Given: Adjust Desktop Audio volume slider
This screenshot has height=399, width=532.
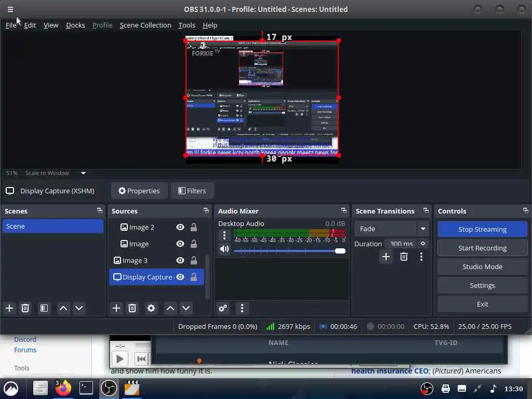Looking at the screenshot, I should click(289, 251).
